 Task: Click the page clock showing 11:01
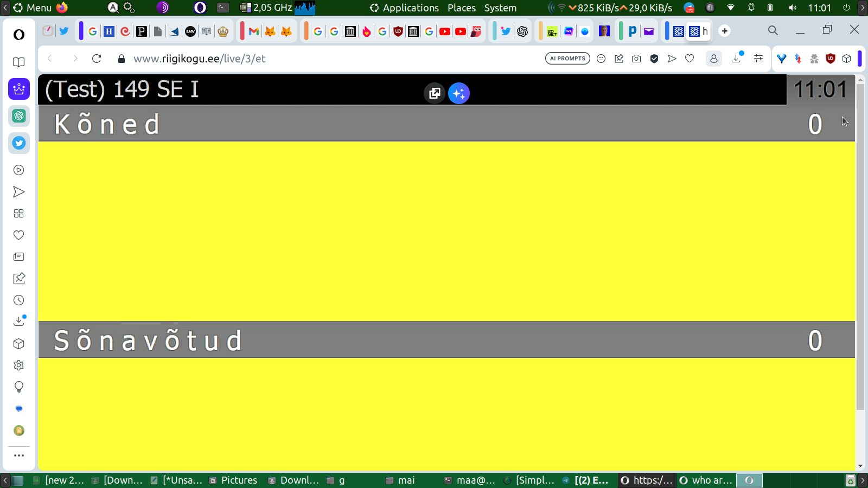point(820,89)
